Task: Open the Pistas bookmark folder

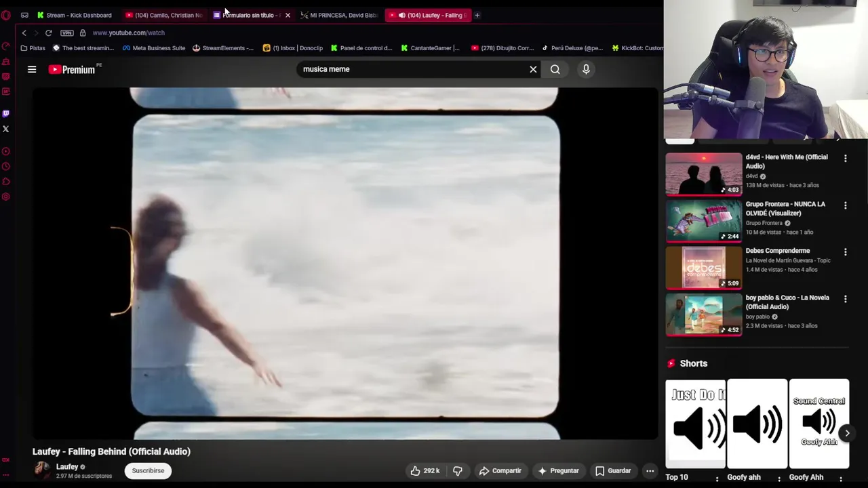Action: coord(33,48)
